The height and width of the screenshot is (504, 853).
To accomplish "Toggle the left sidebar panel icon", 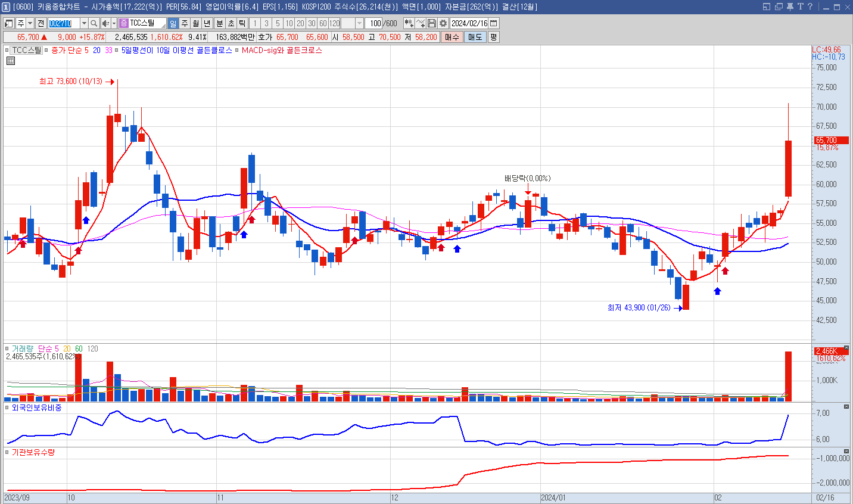I will [x=9, y=23].
